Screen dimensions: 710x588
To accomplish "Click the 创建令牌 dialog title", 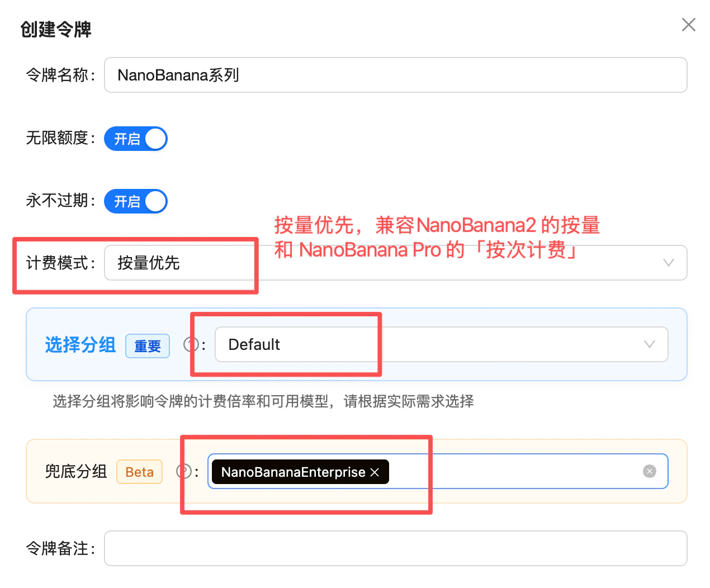I will (56, 29).
